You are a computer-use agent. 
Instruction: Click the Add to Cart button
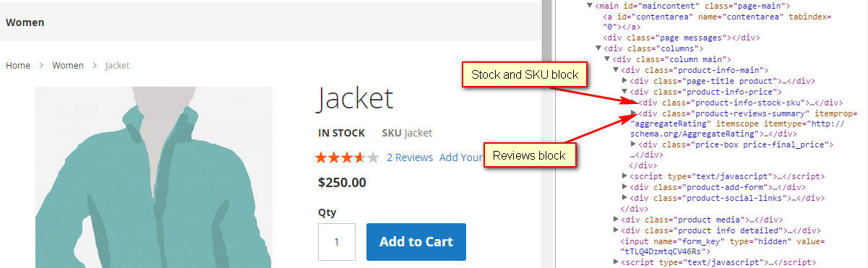click(416, 242)
